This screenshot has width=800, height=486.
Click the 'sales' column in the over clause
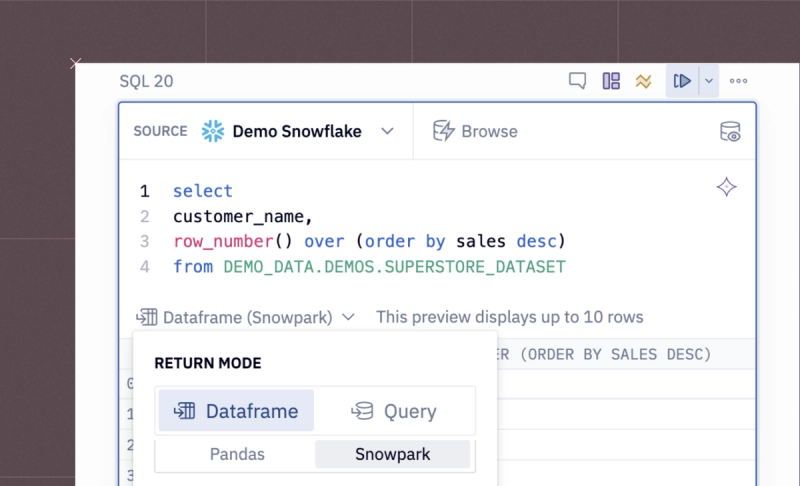point(481,241)
